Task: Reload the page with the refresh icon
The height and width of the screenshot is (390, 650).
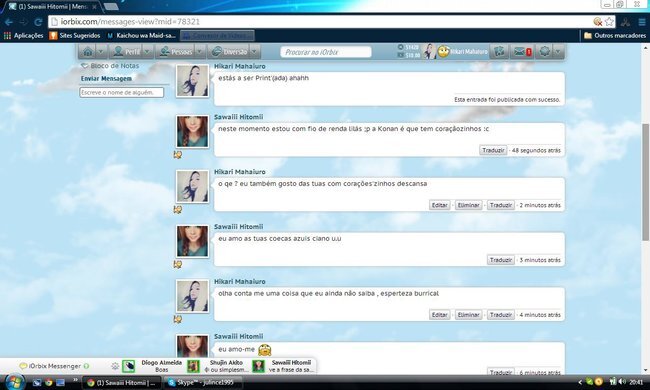Action: click(x=39, y=22)
